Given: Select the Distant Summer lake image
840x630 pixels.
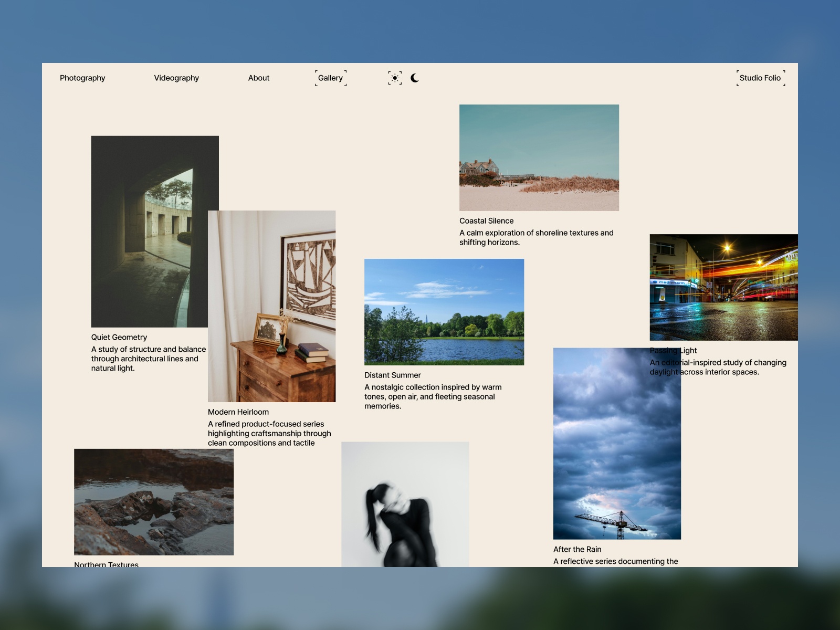Looking at the screenshot, I should point(444,311).
